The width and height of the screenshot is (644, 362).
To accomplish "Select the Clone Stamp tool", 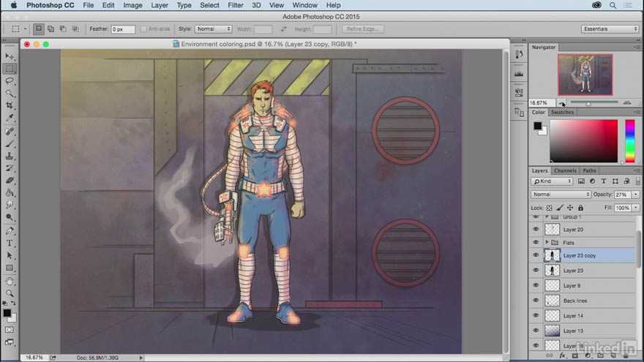I will pos(10,156).
